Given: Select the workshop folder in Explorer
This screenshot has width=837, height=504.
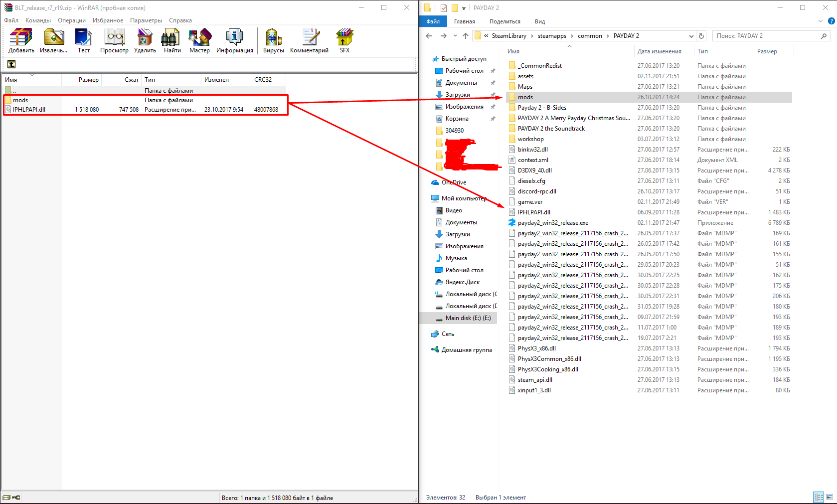Looking at the screenshot, I should tap(530, 139).
